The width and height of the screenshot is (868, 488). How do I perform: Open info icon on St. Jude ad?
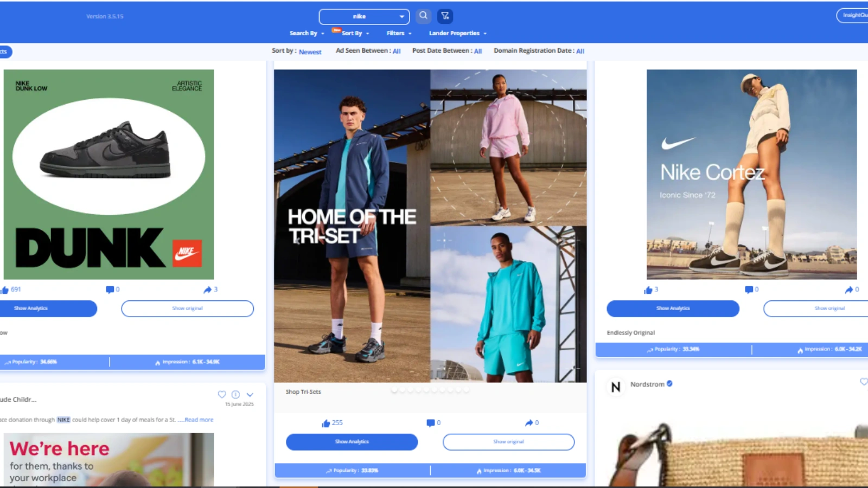(x=235, y=394)
